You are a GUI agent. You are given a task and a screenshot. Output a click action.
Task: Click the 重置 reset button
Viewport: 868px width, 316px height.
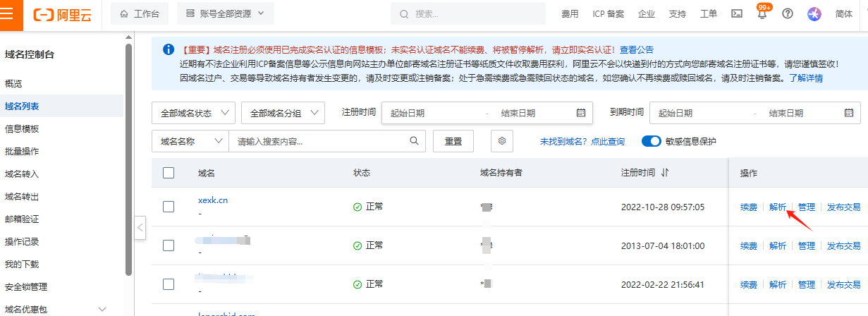pos(453,141)
